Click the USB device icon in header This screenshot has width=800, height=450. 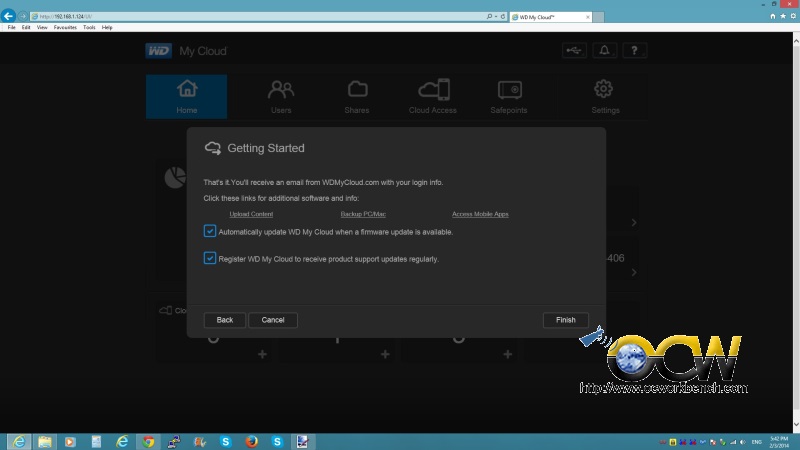click(x=574, y=51)
